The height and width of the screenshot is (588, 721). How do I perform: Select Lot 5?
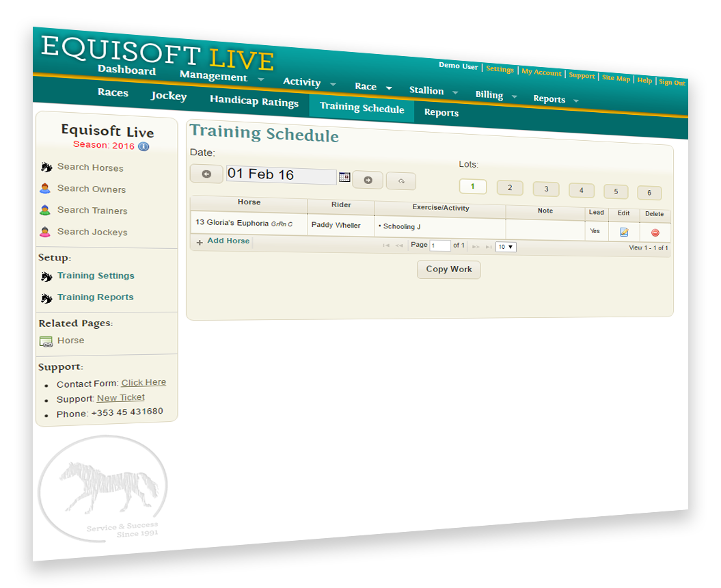616,192
